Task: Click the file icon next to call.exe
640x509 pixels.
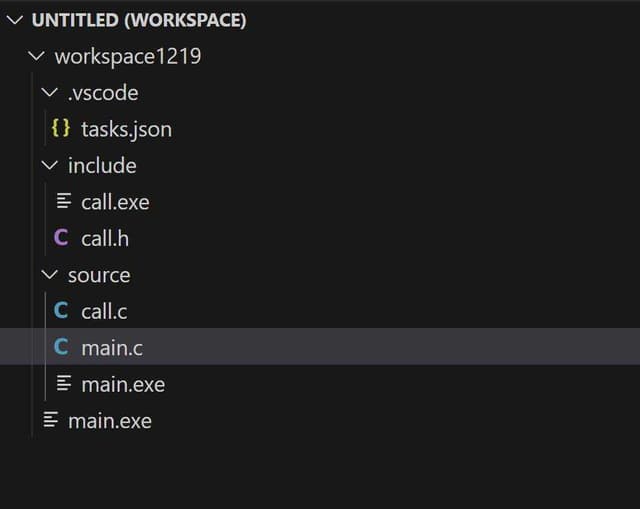Action: 63,202
